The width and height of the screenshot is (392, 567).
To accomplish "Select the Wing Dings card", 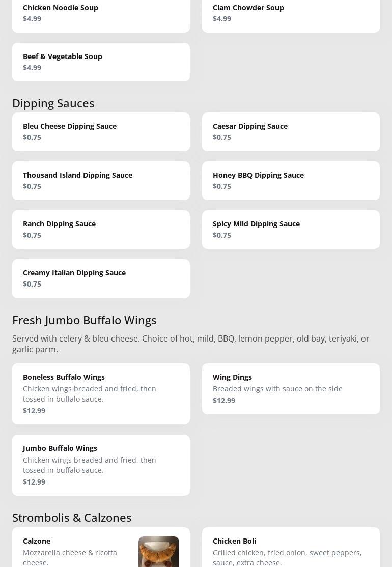I will [291, 388].
